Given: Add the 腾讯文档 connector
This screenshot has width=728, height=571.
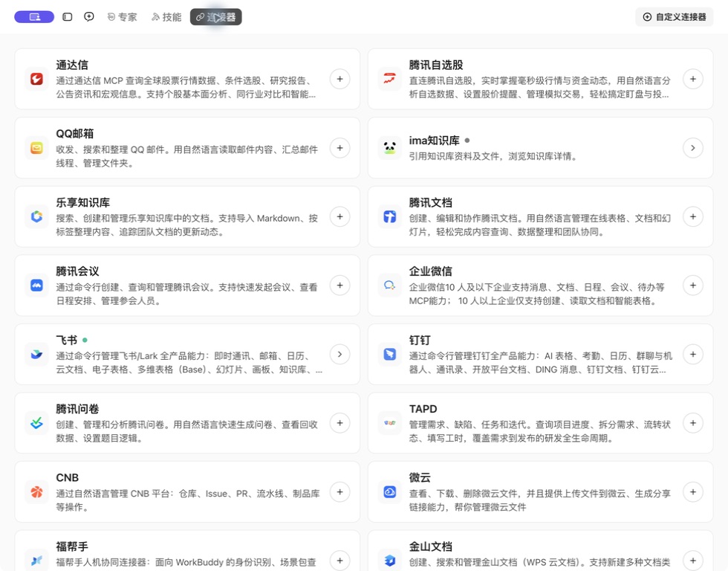Looking at the screenshot, I should coord(692,216).
